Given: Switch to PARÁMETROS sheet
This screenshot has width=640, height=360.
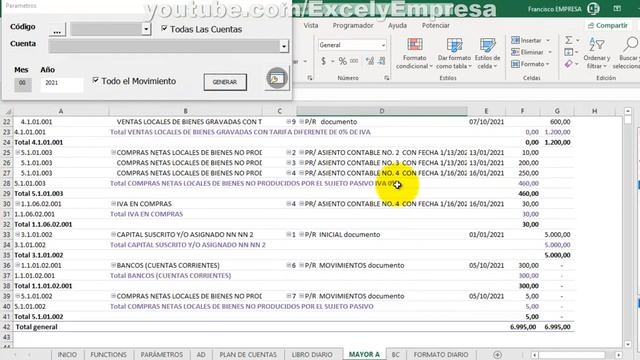Looking at the screenshot, I should [162, 355].
